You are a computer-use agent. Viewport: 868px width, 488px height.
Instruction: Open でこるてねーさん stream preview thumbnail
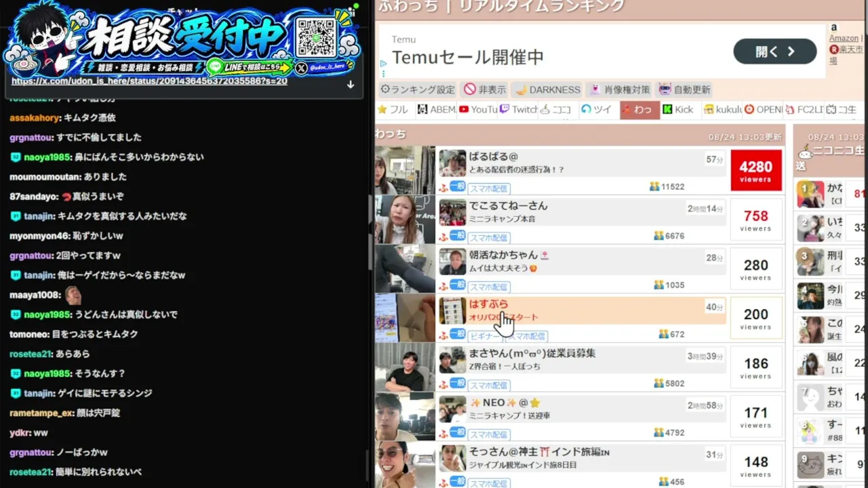[405, 220]
